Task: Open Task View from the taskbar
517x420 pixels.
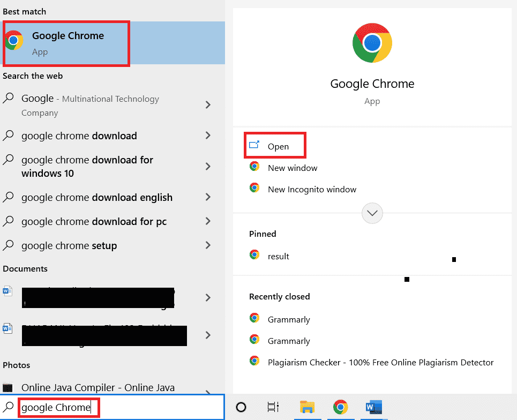Action: tap(273, 407)
